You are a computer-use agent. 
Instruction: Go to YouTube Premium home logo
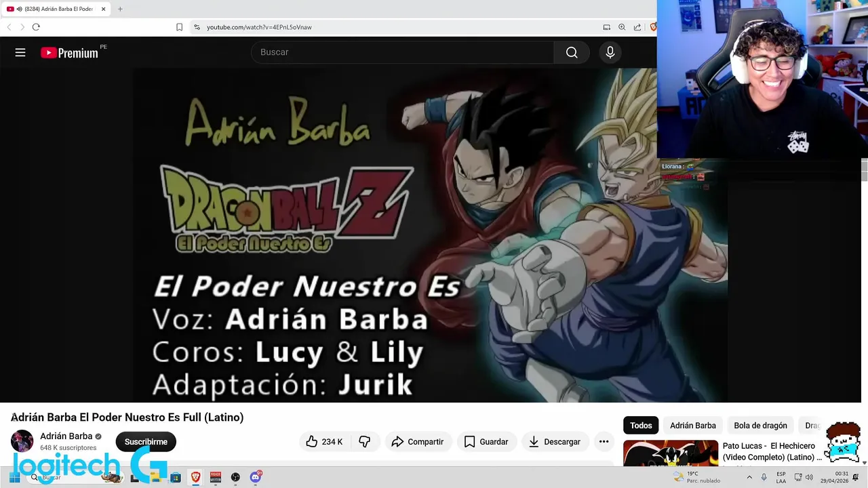coord(69,53)
